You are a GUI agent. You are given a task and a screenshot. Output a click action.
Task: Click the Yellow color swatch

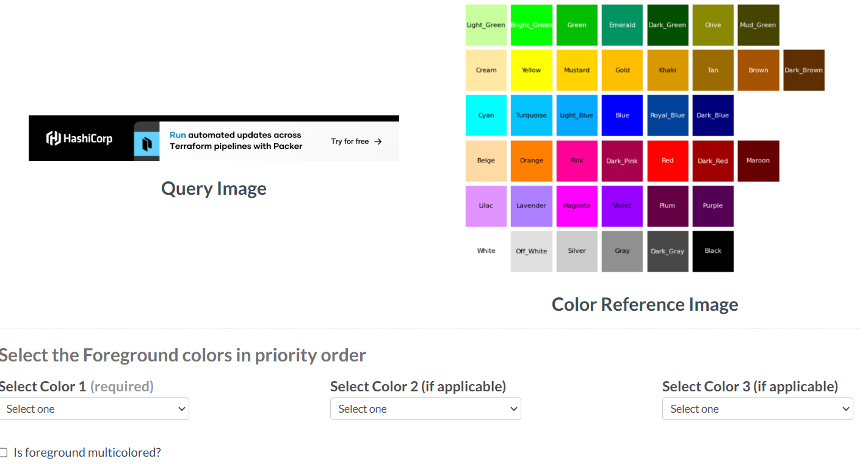click(x=532, y=70)
